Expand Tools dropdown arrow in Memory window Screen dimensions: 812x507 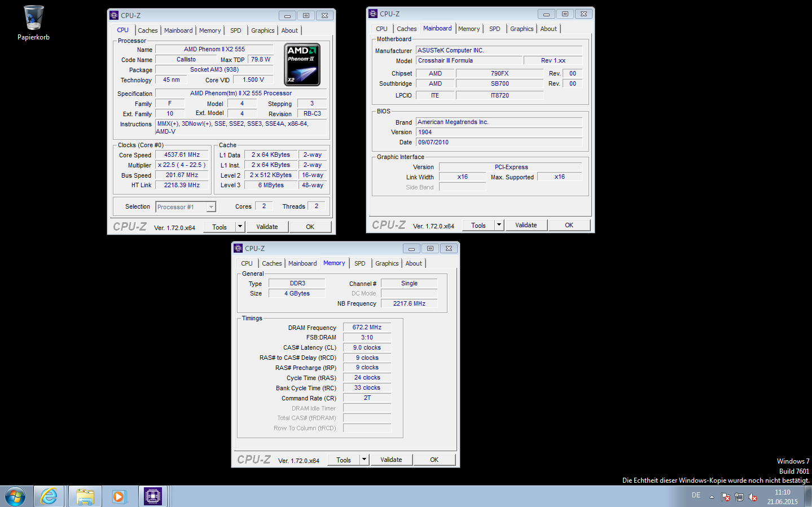coord(365,460)
